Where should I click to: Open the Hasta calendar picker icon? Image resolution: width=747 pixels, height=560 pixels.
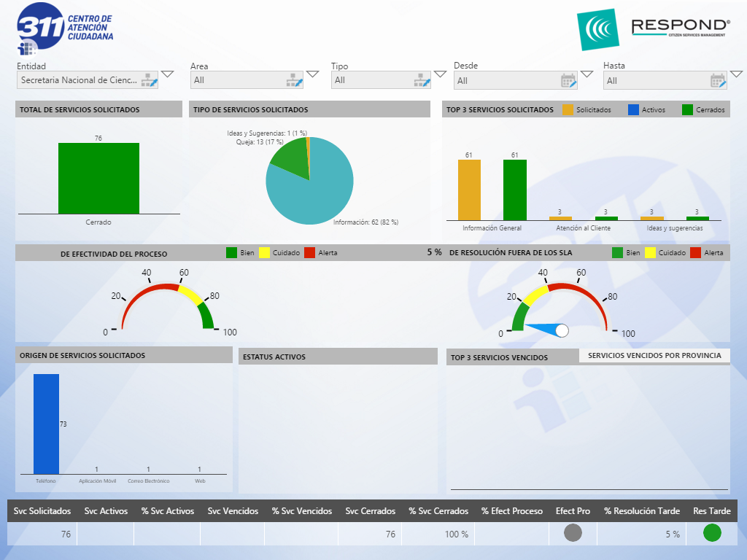pyautogui.click(x=718, y=81)
